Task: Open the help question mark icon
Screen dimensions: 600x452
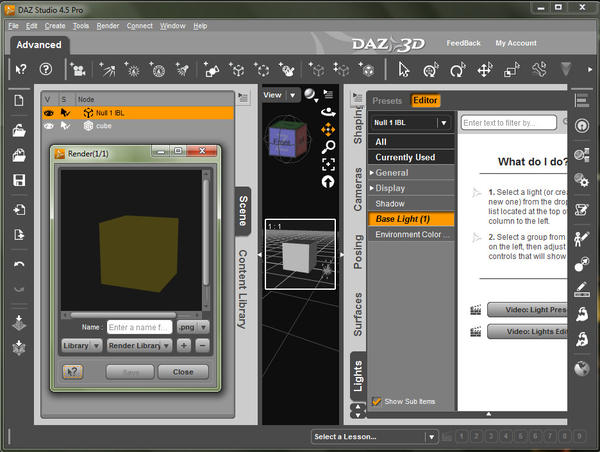Action: tap(46, 69)
